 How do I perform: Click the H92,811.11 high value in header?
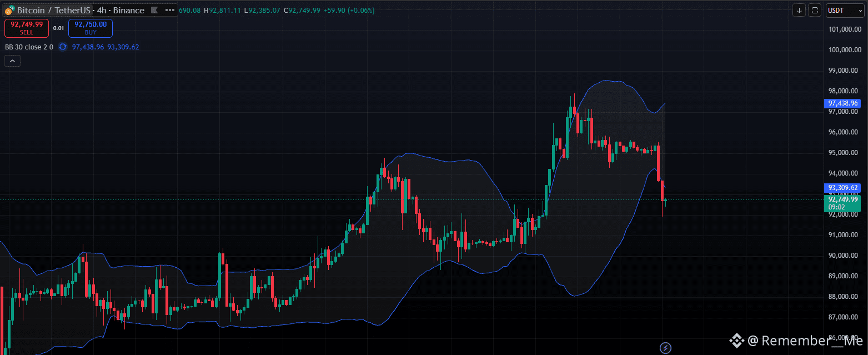coord(223,10)
